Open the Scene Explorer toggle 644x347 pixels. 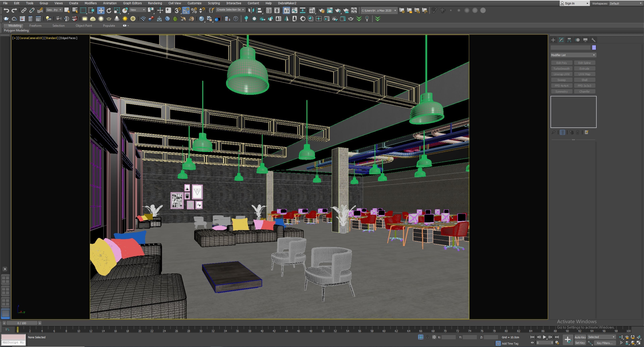[269, 10]
